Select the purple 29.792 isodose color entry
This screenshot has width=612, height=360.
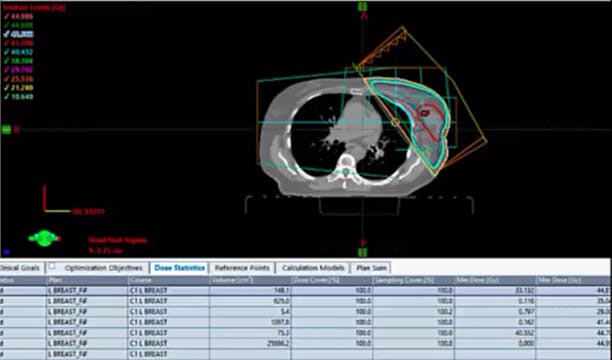(22, 70)
